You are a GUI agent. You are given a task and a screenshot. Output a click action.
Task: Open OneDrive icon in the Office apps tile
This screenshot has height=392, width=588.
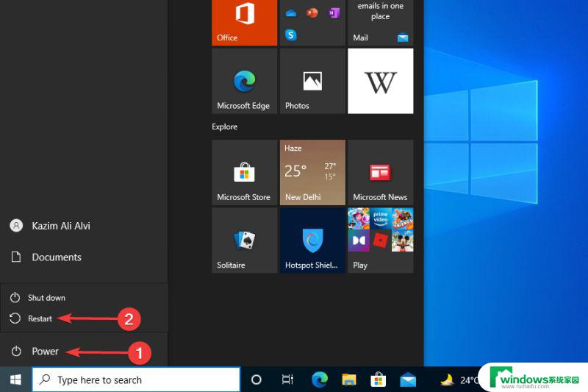click(291, 14)
